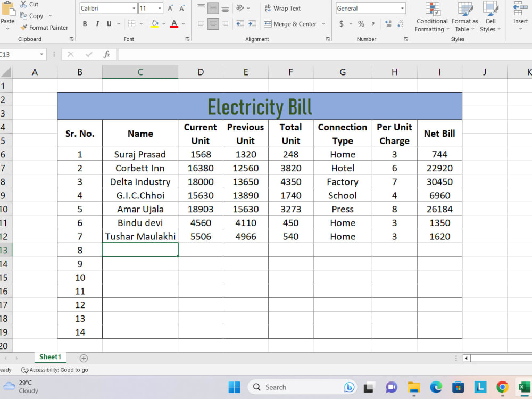Screen dimensions: 532x399
Task: Toggle Italic formatting
Action: pos(97,24)
